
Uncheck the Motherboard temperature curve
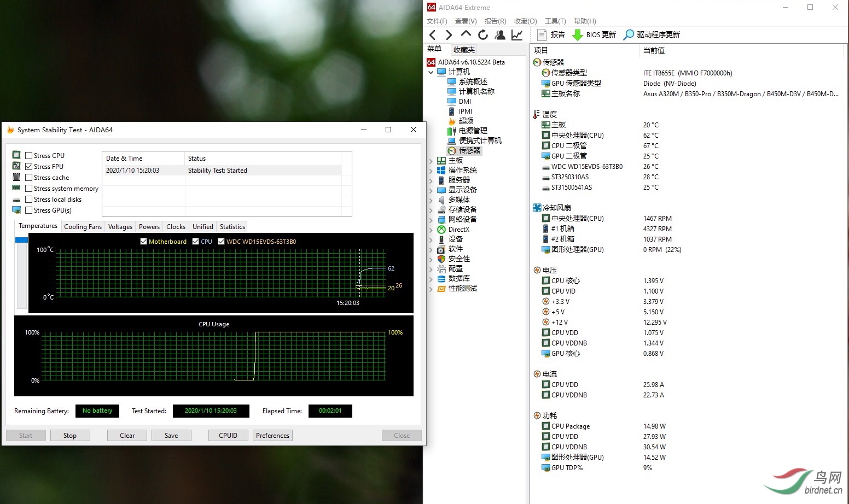click(143, 241)
